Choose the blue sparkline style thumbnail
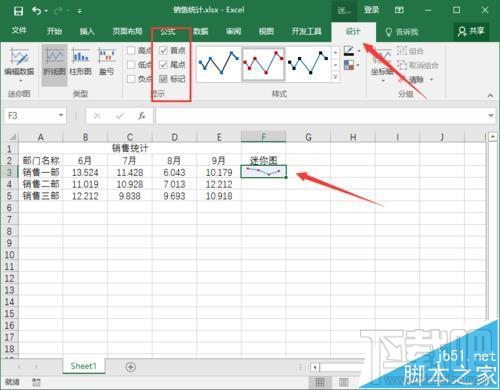Viewport: 500px width, 390px height. pos(218,63)
